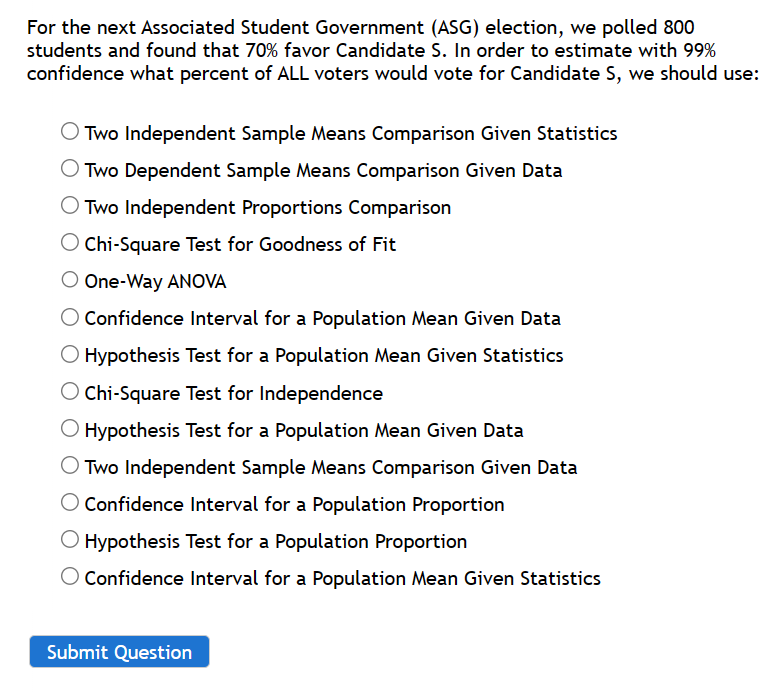
Task: Choose Two Independent Sample Means Comparison Given Data
Action: (70, 465)
